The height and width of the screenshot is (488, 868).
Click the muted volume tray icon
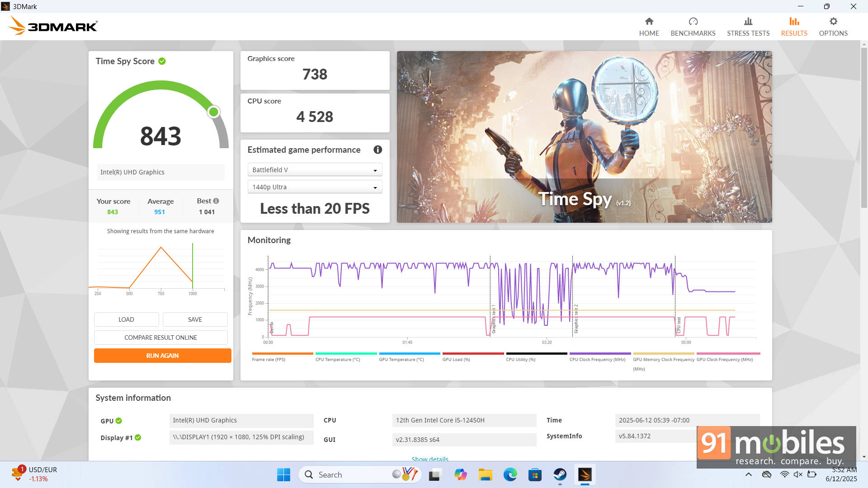tap(798, 474)
